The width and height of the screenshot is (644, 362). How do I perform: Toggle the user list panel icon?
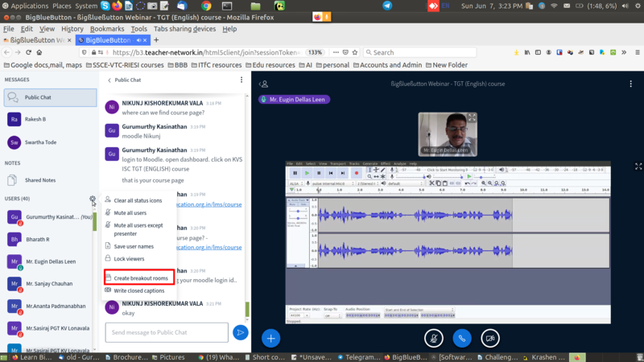pos(264,84)
